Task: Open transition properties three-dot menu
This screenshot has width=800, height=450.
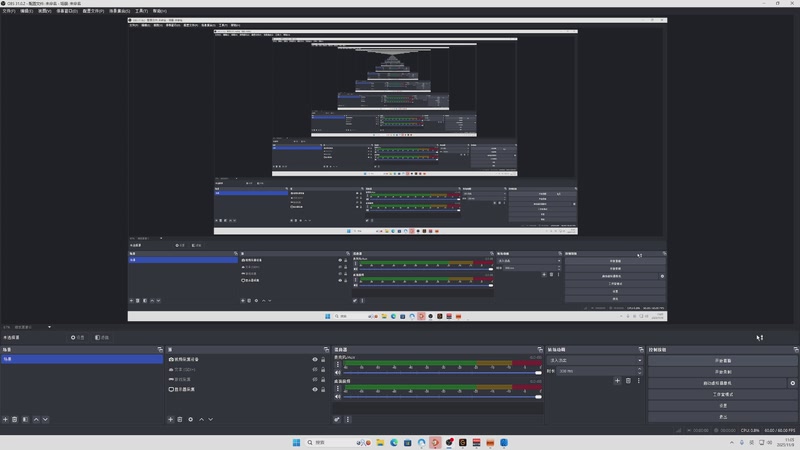Action: tap(638, 381)
